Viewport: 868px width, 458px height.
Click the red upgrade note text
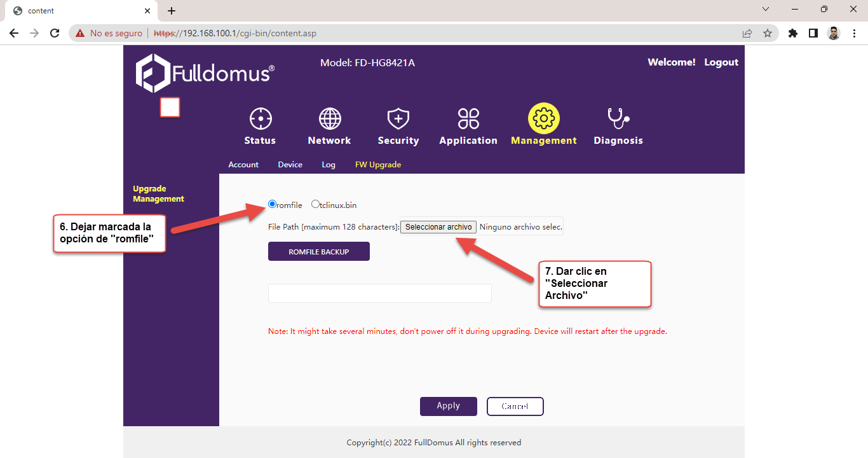pos(468,331)
